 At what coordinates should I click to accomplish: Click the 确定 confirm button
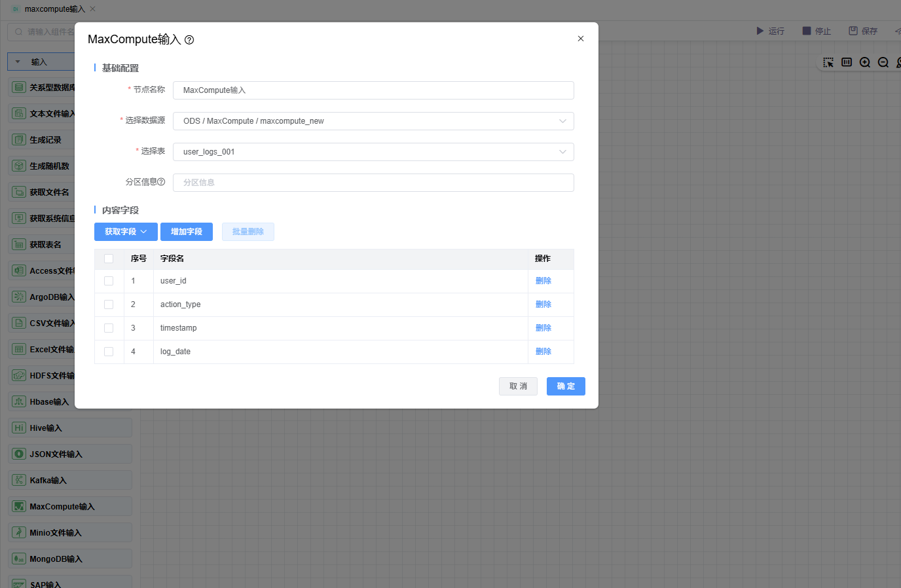(x=566, y=386)
